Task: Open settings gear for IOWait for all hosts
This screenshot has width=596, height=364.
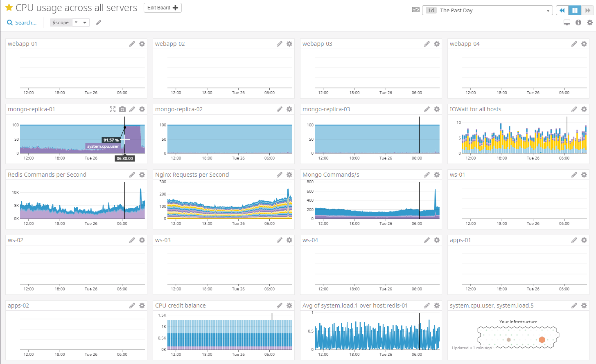Action: 584,109
